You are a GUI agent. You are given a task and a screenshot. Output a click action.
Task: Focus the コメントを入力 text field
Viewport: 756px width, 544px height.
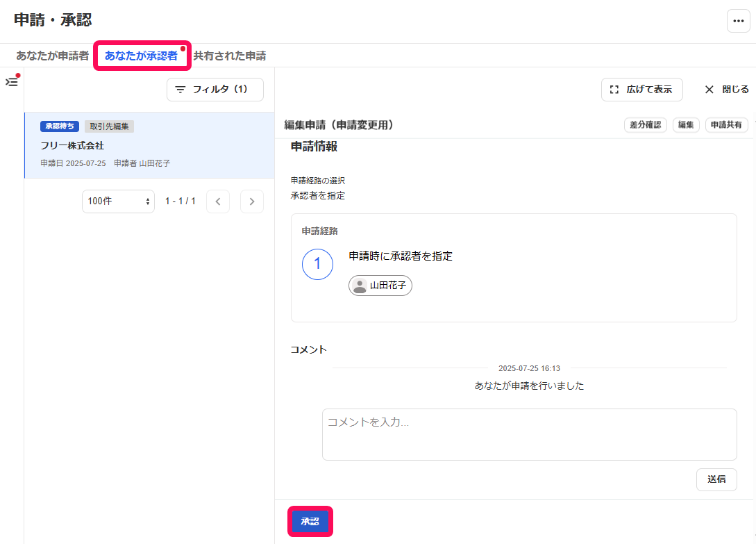click(x=530, y=434)
